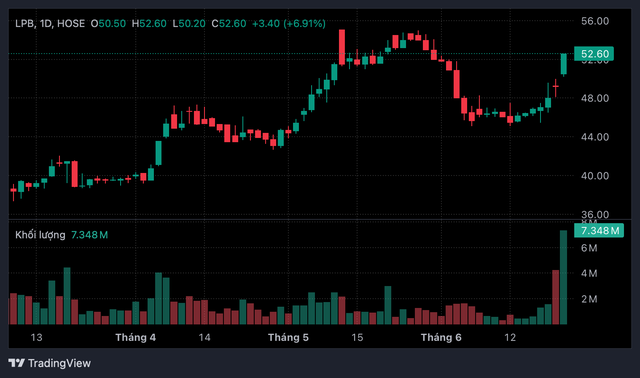Click the Tháng 4 time axis label
The image size is (640, 378).
(136, 338)
